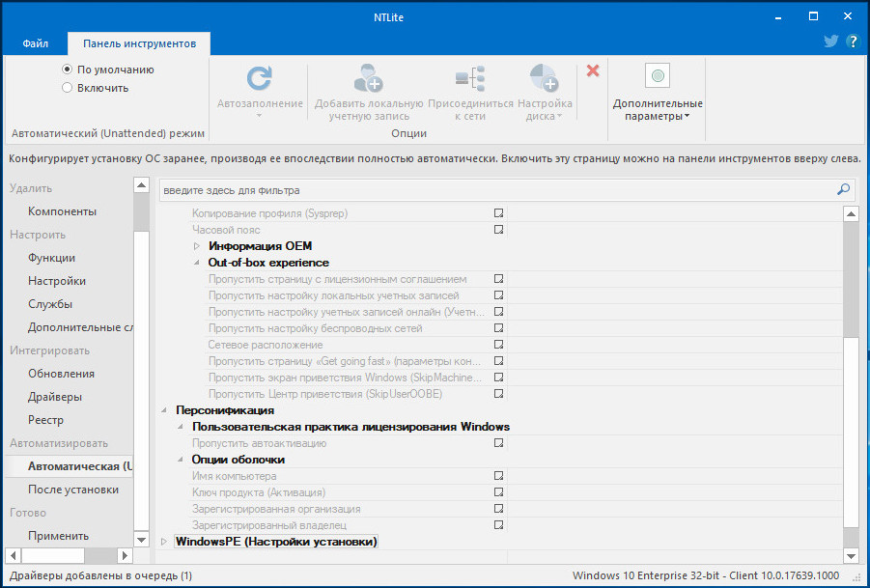870x588 pixels.
Task: Click edit icon for Зарегистрированный владелец
Action: point(499,525)
